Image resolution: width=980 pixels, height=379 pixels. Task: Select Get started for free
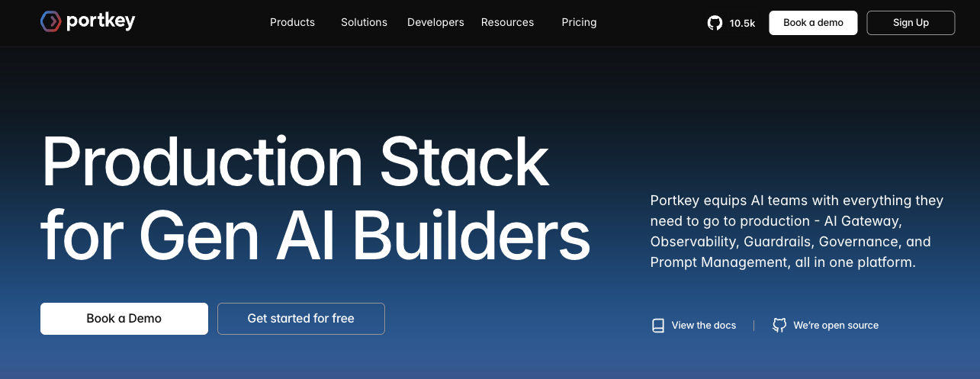coord(300,319)
